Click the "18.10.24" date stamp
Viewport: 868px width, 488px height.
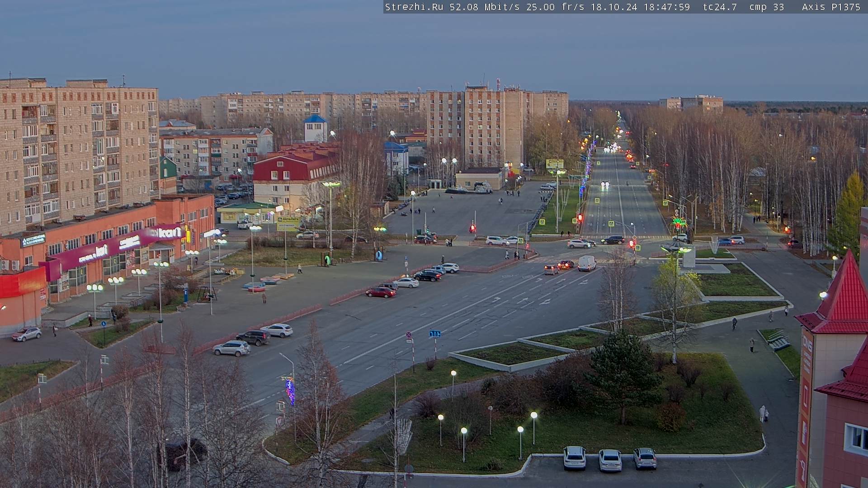click(614, 7)
